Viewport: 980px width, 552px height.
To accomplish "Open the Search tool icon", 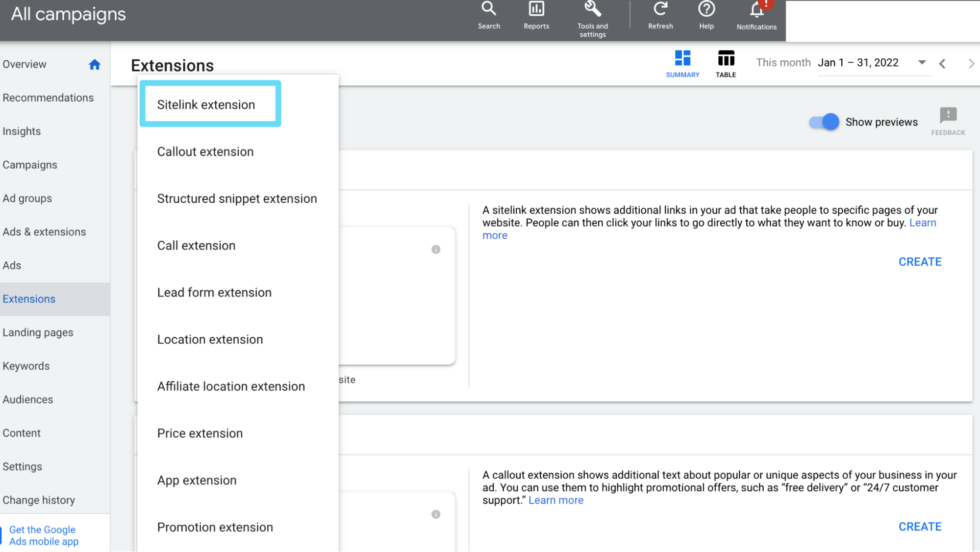I will point(489,9).
